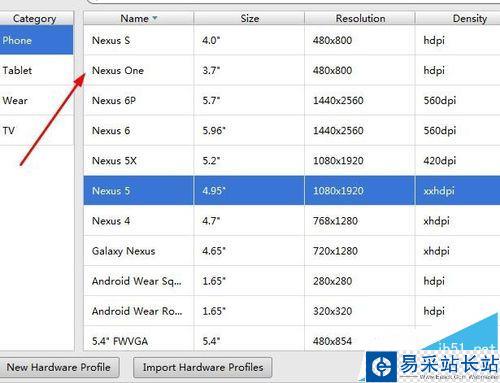Click the 560dpi density in Nexus 6 row
The height and width of the screenshot is (383, 500).
[458, 130]
